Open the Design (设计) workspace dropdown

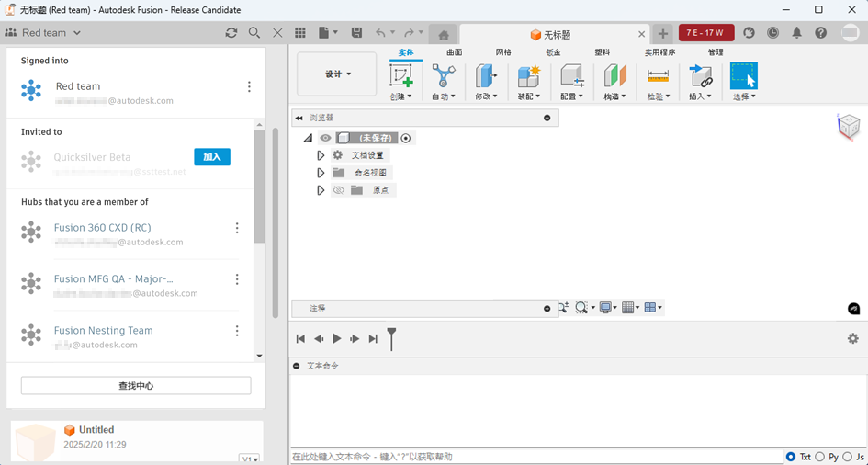337,74
